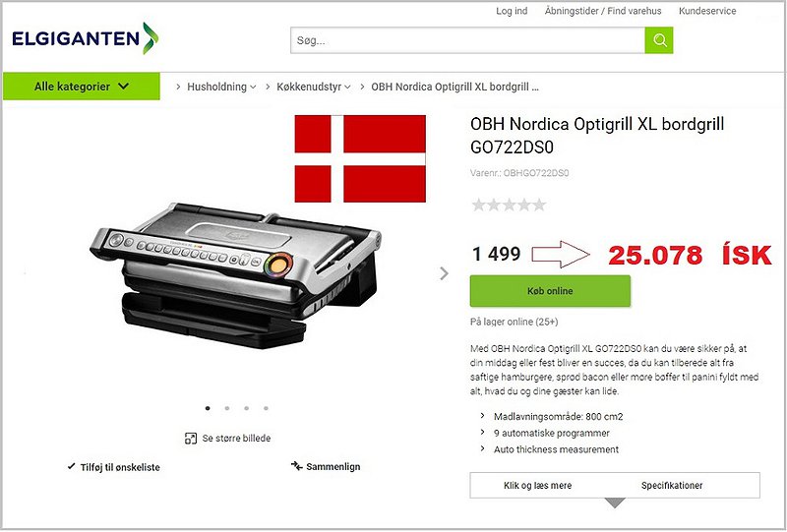Open the Klik og læs mere tab
The height and width of the screenshot is (532, 787).
[x=537, y=486]
